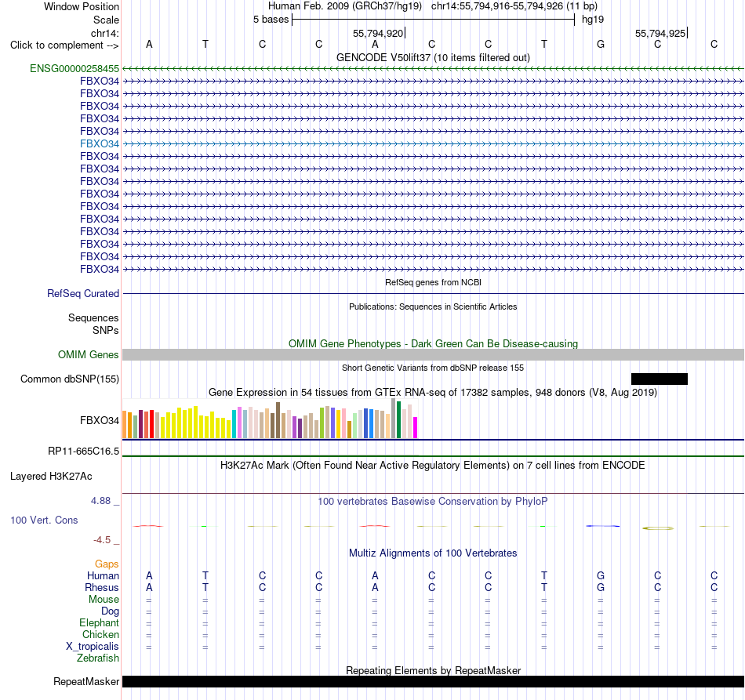The height and width of the screenshot is (700, 745).
Task: Open the RefSeq Curated track label
Action: [x=83, y=293]
